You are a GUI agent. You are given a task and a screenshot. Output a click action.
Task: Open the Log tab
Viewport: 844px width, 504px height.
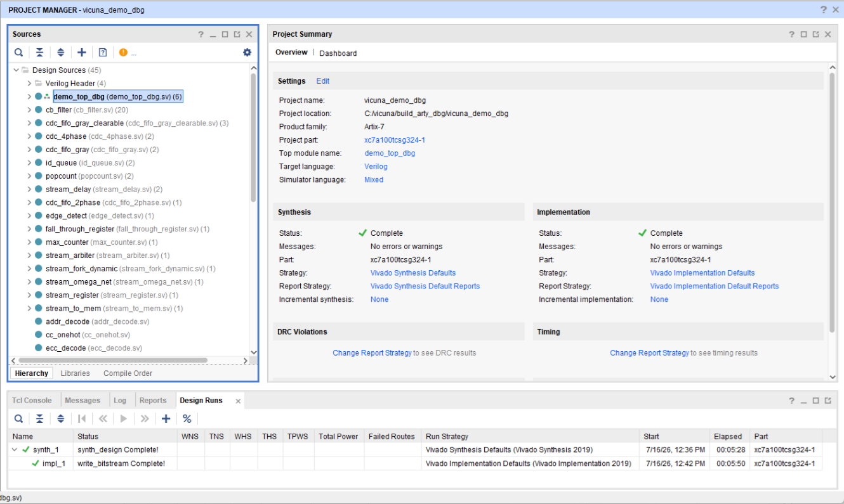pos(120,401)
